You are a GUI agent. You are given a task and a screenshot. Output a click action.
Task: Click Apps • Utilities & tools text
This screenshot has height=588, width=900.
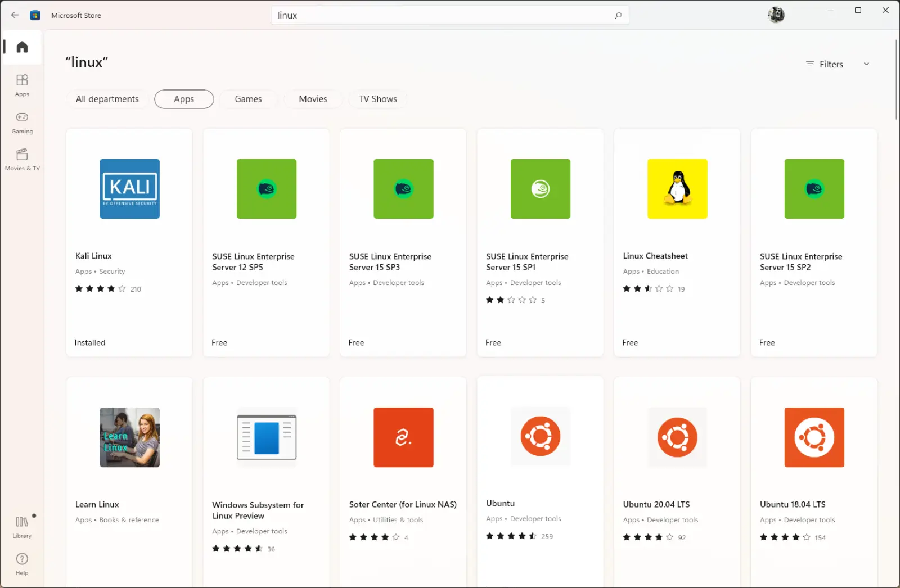386,520
